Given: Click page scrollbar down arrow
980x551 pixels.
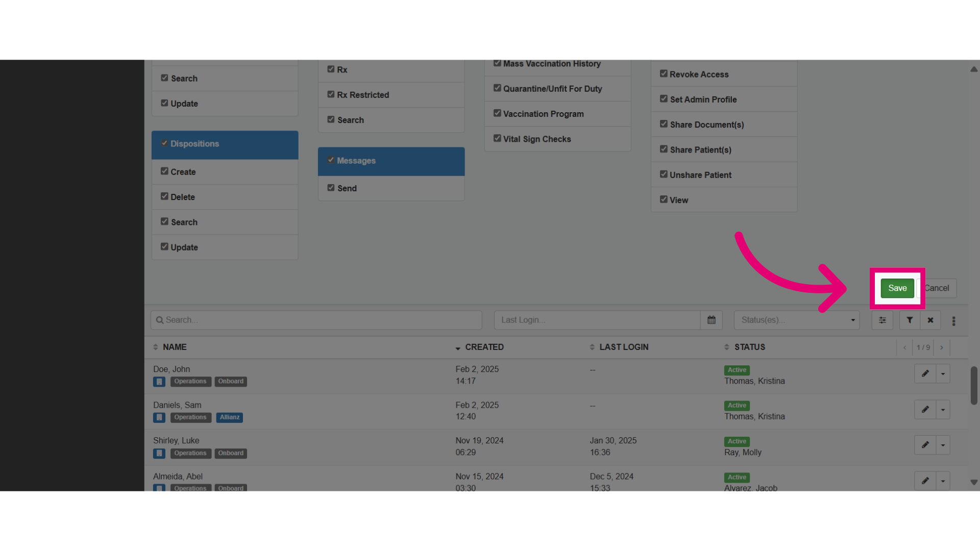Looking at the screenshot, I should click(974, 482).
